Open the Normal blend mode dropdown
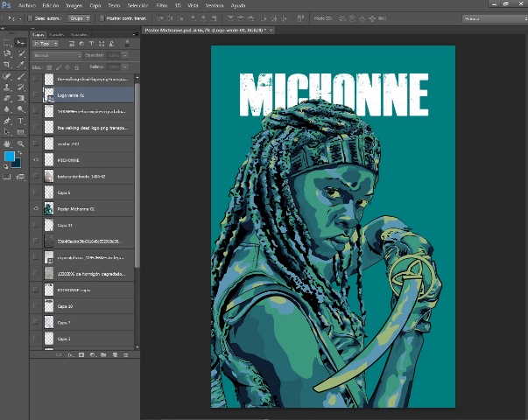 click(57, 55)
